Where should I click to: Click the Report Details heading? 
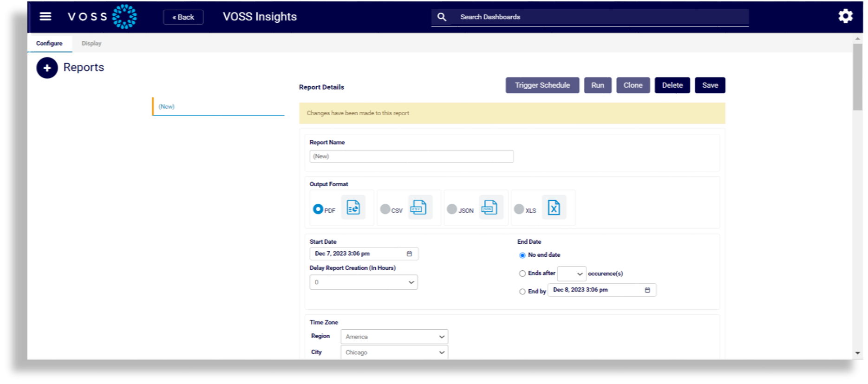pos(321,87)
